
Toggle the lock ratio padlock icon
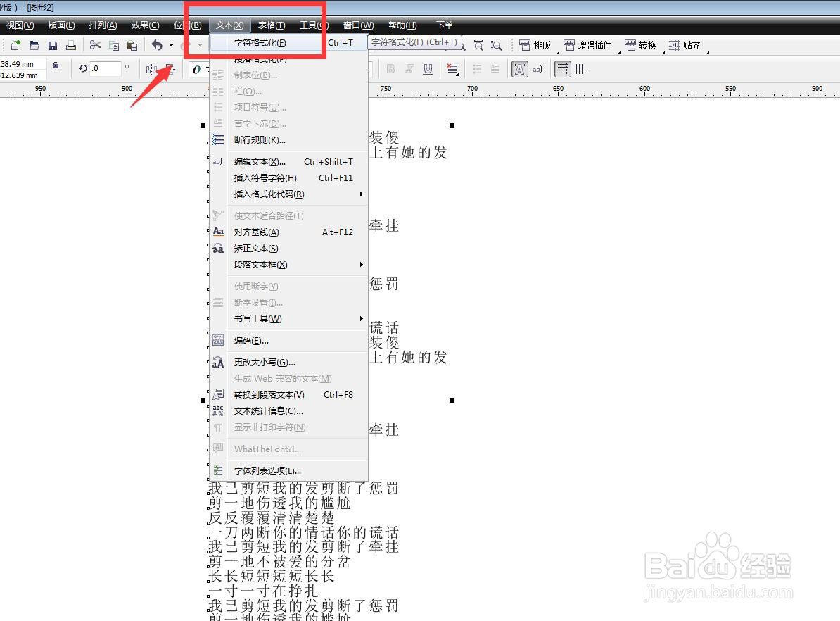[x=55, y=65]
